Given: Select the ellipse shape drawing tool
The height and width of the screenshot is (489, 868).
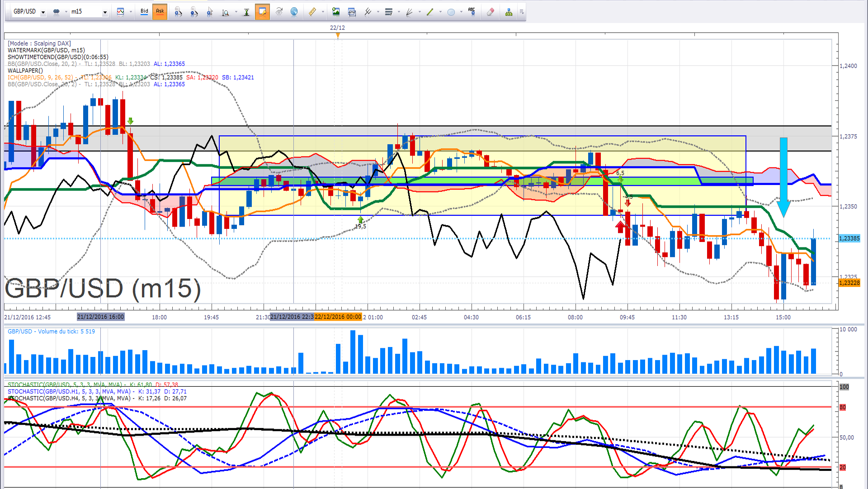Looking at the screenshot, I should tap(451, 12).
